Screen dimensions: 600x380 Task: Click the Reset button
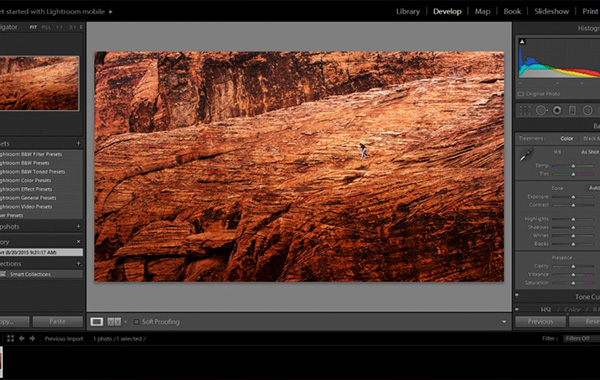coord(585,321)
